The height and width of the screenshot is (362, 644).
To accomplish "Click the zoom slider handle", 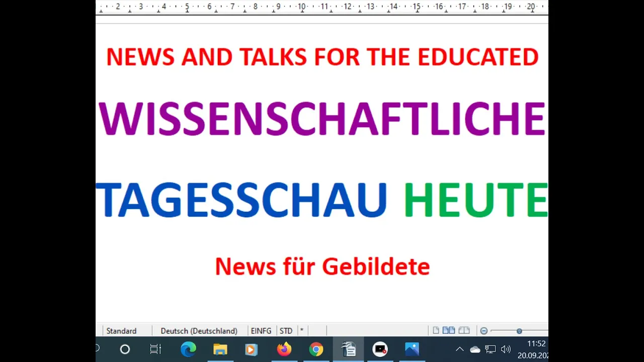I will tap(519, 331).
